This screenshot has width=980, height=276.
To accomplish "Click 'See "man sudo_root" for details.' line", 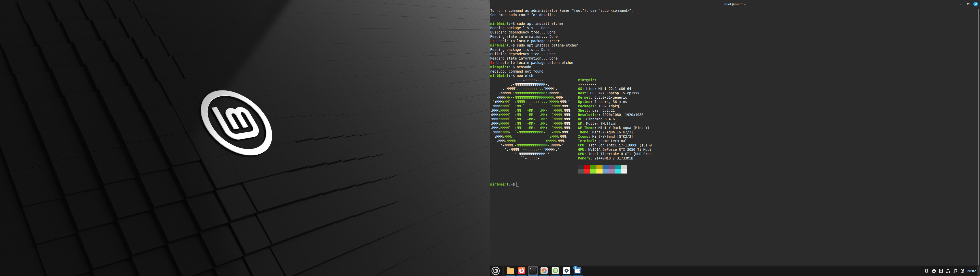I will point(523,15).
